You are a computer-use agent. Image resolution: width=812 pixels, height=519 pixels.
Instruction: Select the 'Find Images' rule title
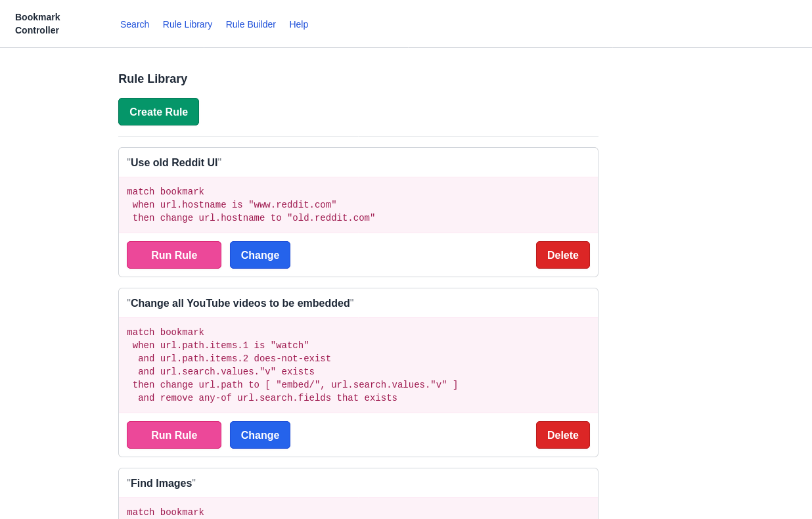(x=161, y=483)
